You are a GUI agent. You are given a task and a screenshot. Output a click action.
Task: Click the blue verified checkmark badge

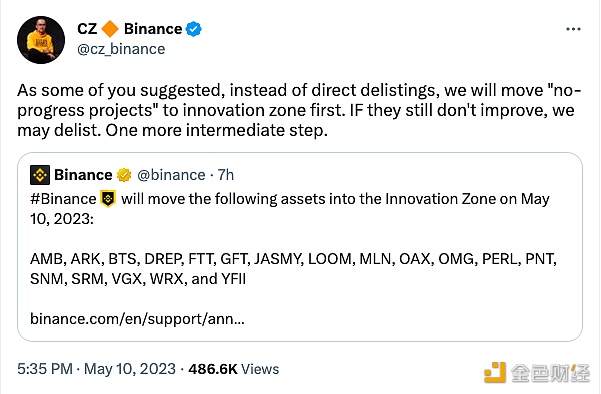(194, 29)
